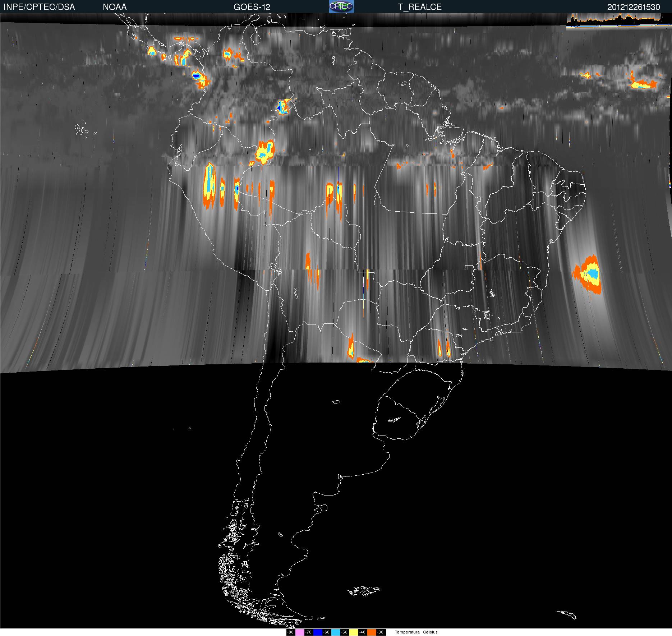Click the Celsius legend caption
The width and height of the screenshot is (672, 636).
pos(430,632)
